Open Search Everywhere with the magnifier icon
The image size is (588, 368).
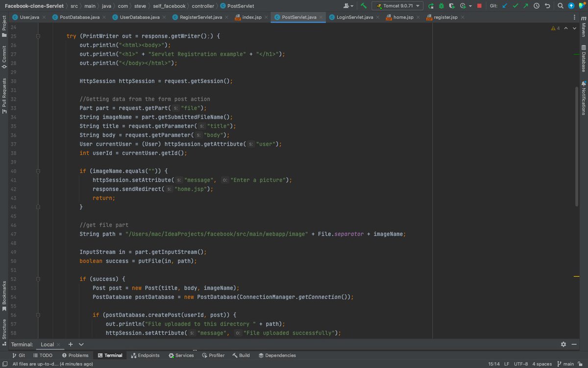[560, 5]
